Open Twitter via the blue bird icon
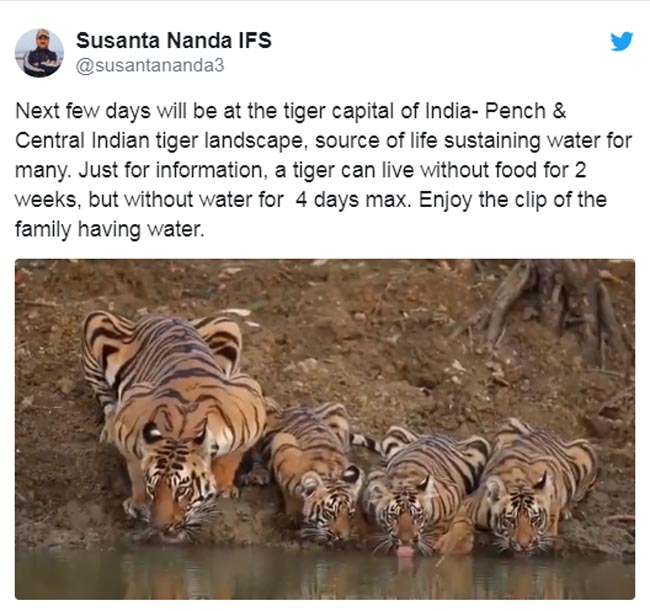This screenshot has width=650, height=611. pos(621,41)
